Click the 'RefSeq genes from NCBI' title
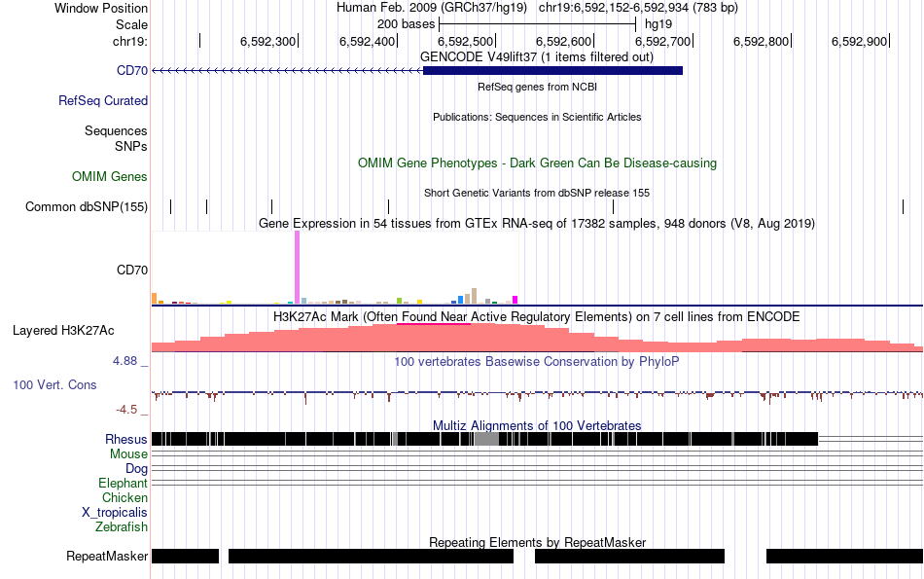This screenshot has width=924, height=579. point(537,87)
